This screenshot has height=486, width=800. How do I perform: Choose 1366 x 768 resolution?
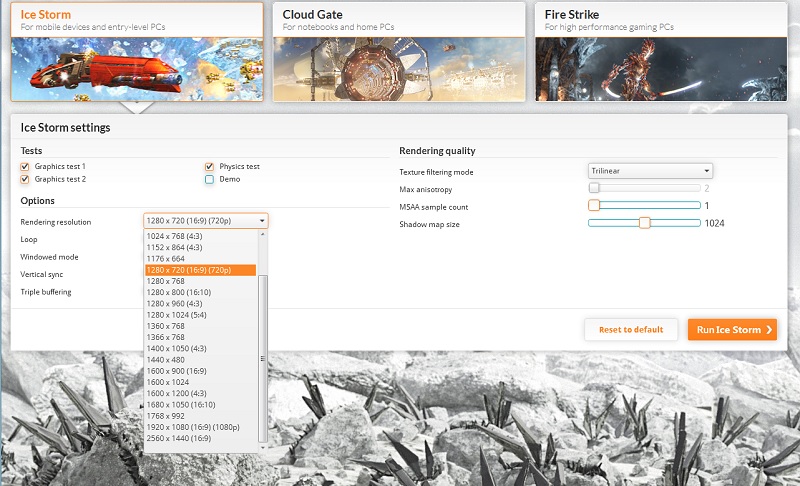point(201,337)
